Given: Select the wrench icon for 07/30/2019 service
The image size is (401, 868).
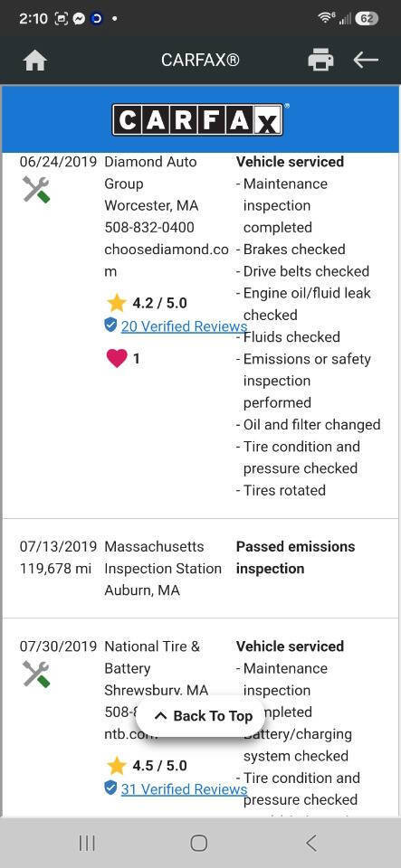Looking at the screenshot, I should [36, 675].
